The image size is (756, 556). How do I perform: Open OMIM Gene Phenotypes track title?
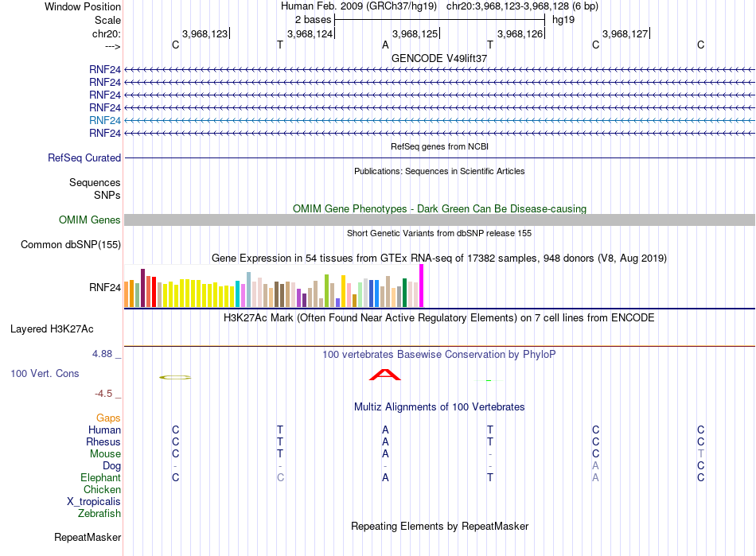439,208
